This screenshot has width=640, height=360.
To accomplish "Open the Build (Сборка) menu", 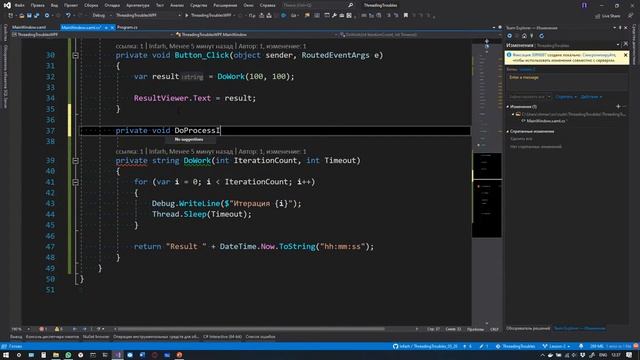I will pyautogui.click(x=91, y=5).
